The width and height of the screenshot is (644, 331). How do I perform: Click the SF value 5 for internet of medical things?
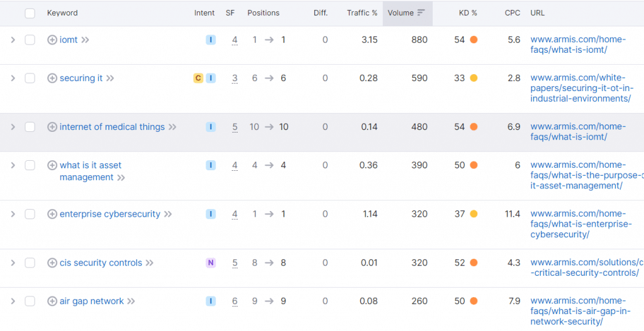click(235, 127)
